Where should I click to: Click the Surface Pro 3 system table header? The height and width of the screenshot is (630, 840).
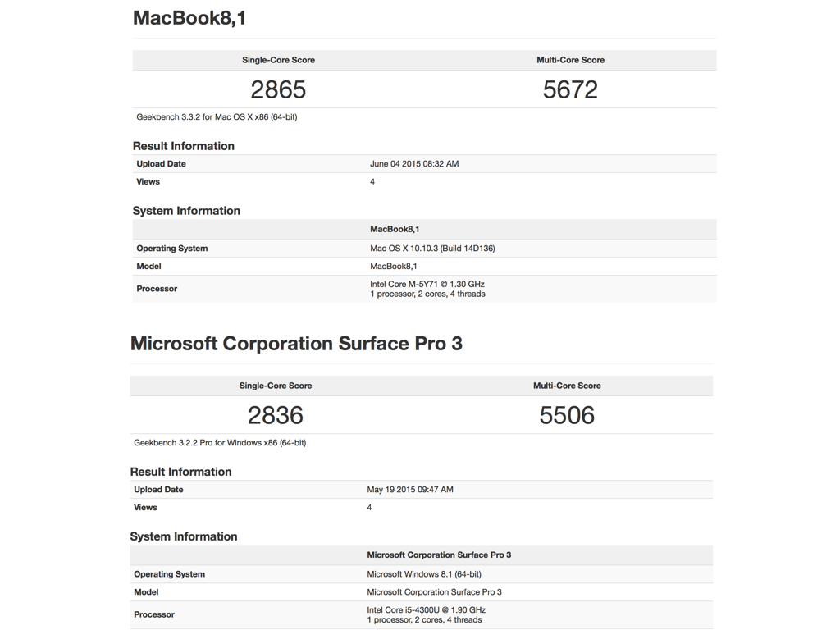click(439, 555)
